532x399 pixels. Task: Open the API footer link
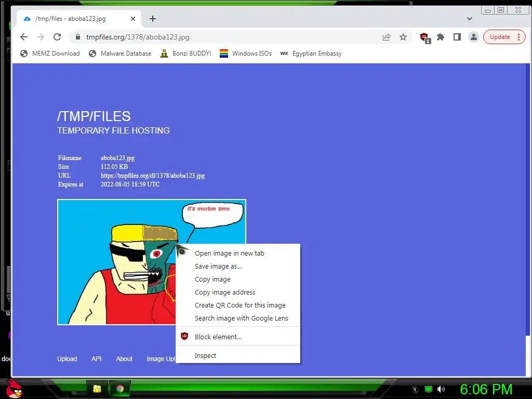96,359
